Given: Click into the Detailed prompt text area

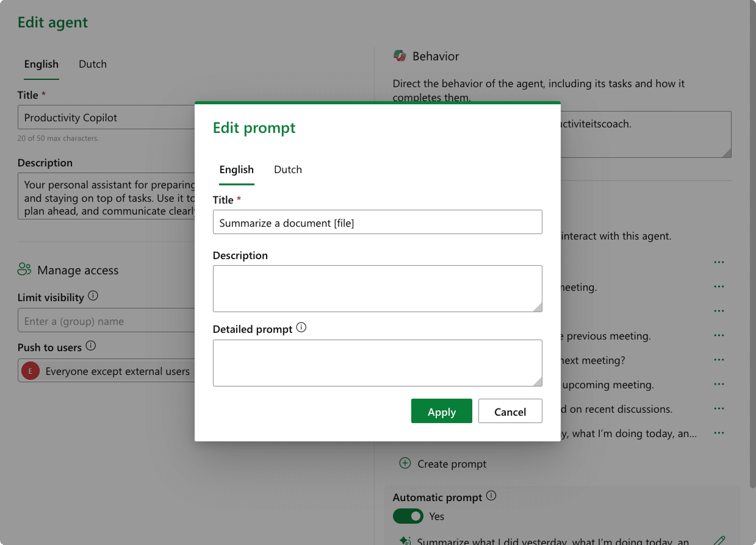Looking at the screenshot, I should pyautogui.click(x=377, y=363).
